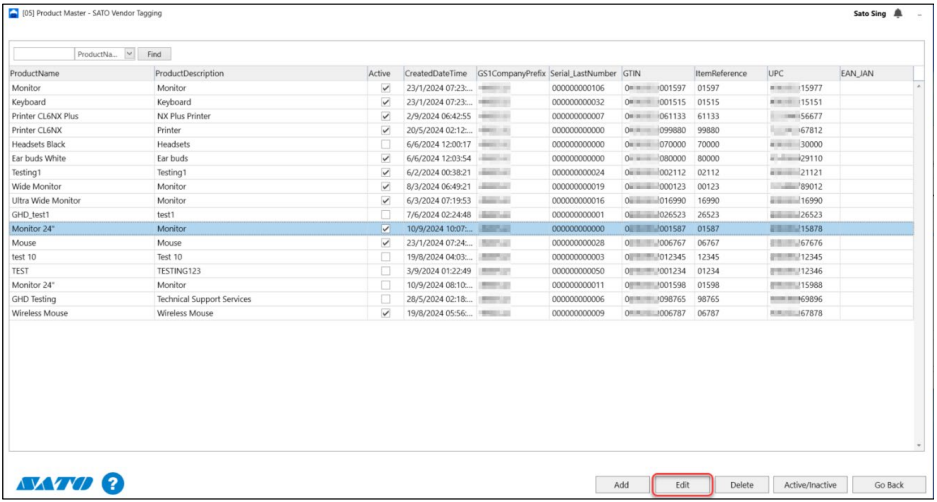Click in the search text input field
The image size is (937, 502).
[x=42, y=53]
